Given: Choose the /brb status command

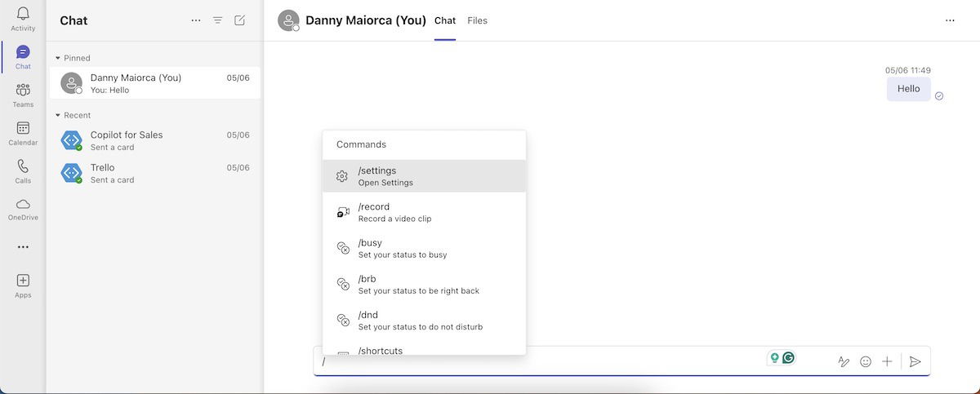Looking at the screenshot, I should pos(424,284).
